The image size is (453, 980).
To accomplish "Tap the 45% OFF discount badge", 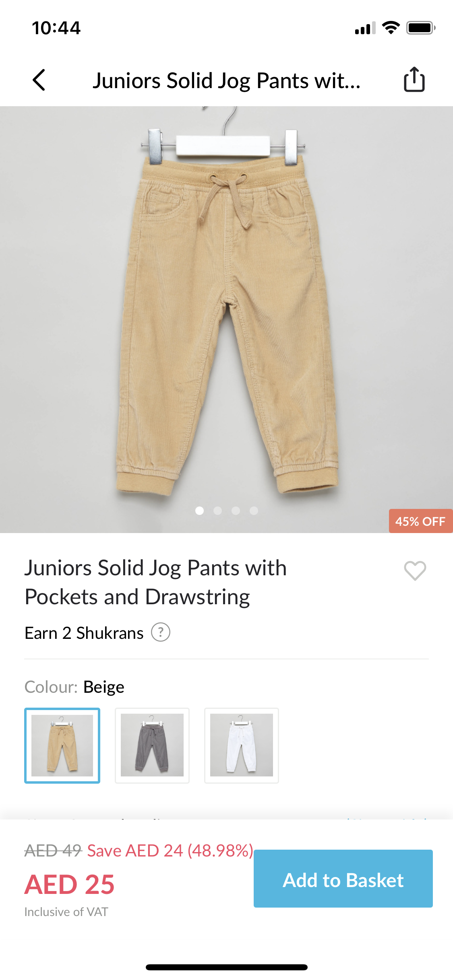I will point(420,521).
